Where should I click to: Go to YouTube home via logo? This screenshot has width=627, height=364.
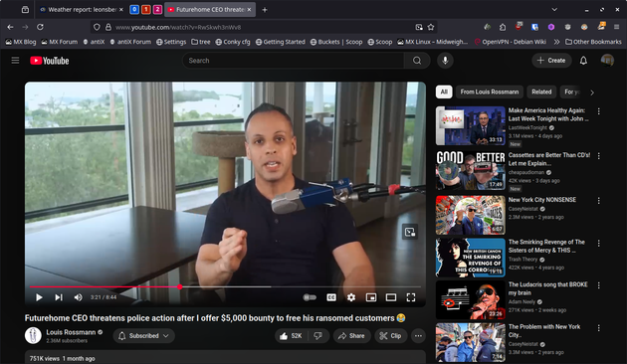[x=50, y=61]
